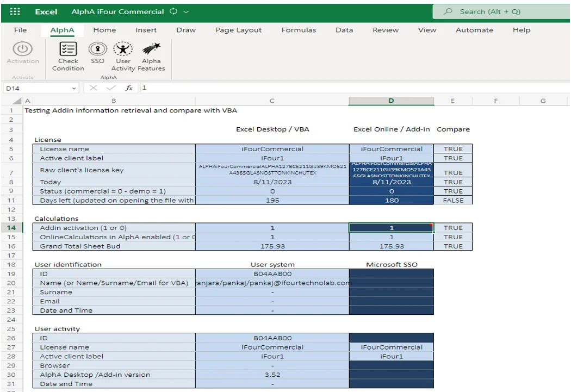Open the View tab

pos(427,30)
